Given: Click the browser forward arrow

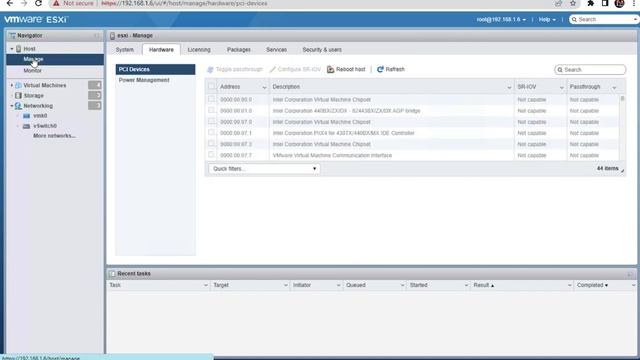Looking at the screenshot, I should pos(24,3).
